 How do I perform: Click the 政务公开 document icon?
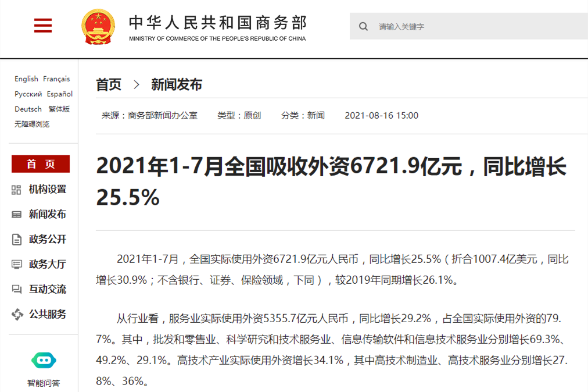coord(17,240)
